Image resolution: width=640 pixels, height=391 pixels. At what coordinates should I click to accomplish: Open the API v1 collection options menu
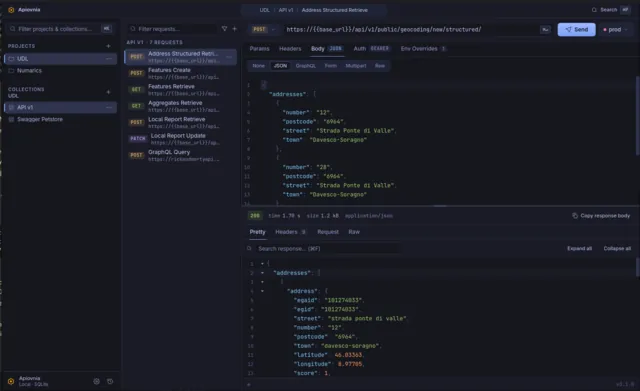109,107
